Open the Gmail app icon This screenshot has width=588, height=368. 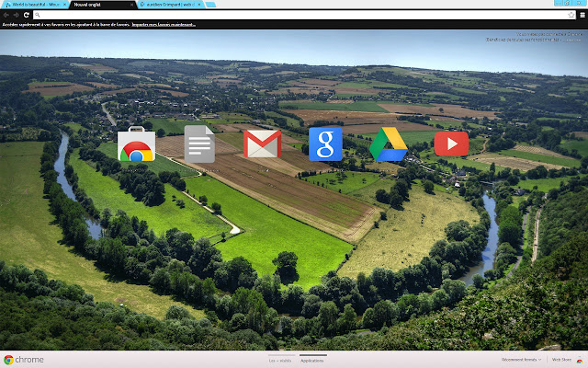[x=263, y=144]
